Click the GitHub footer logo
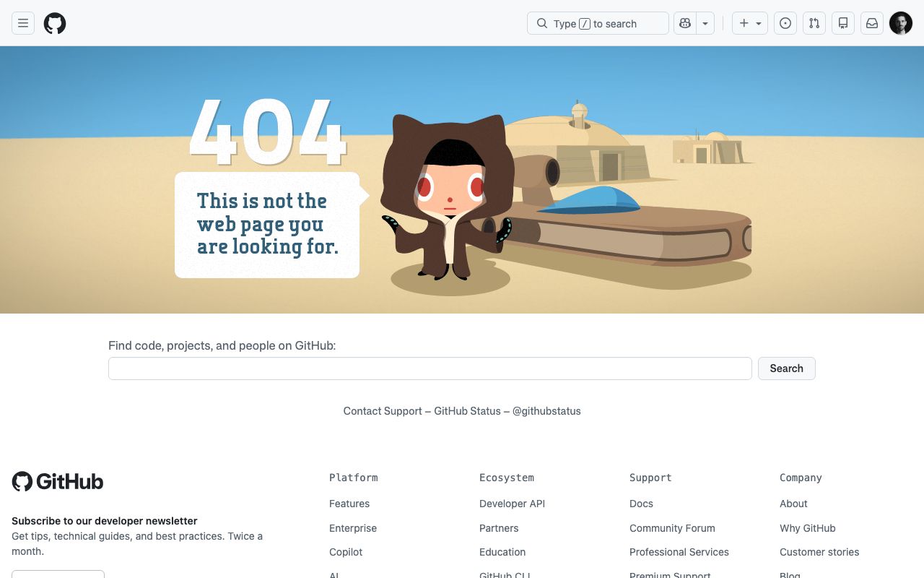The image size is (924, 578). coord(58,482)
